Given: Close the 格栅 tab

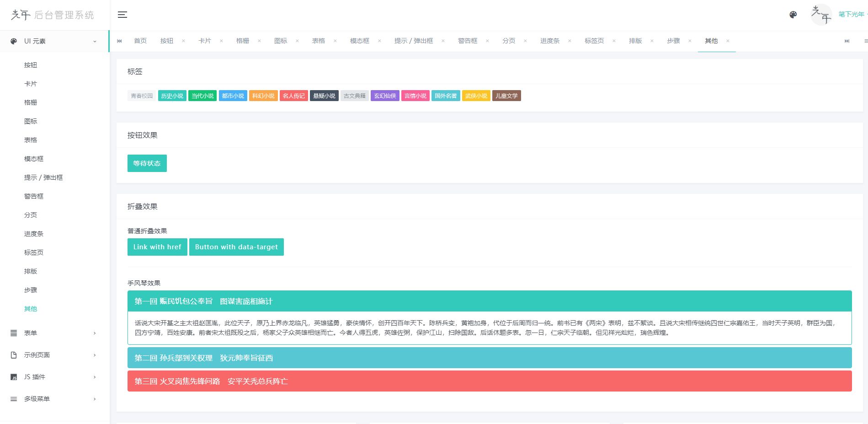Looking at the screenshot, I should point(259,41).
